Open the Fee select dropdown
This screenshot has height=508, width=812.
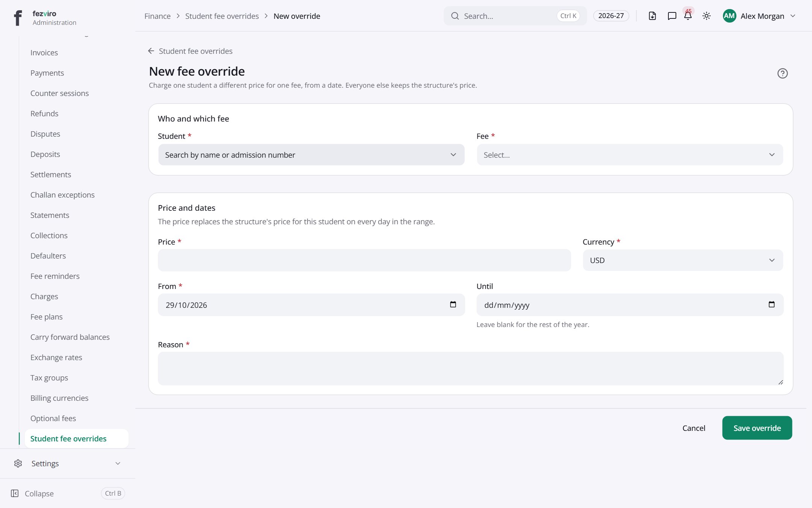point(630,155)
